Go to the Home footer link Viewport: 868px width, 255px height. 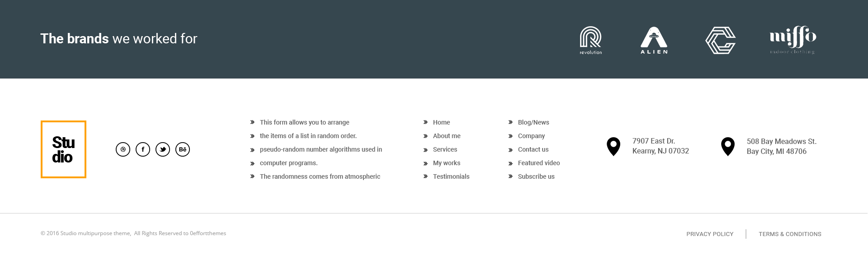coord(441,122)
